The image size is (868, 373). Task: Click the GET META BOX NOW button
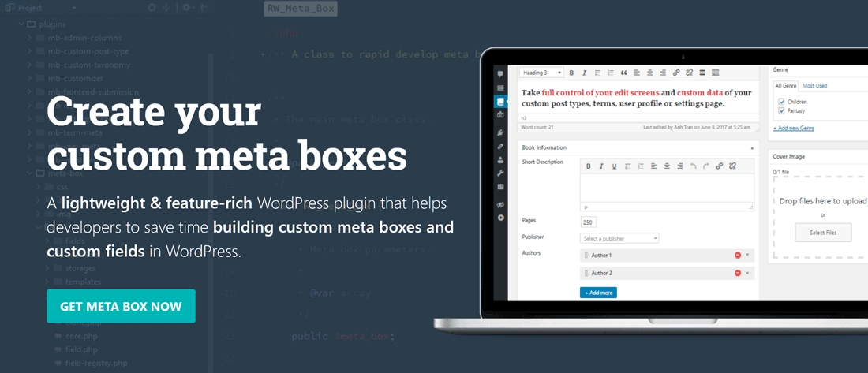click(121, 306)
